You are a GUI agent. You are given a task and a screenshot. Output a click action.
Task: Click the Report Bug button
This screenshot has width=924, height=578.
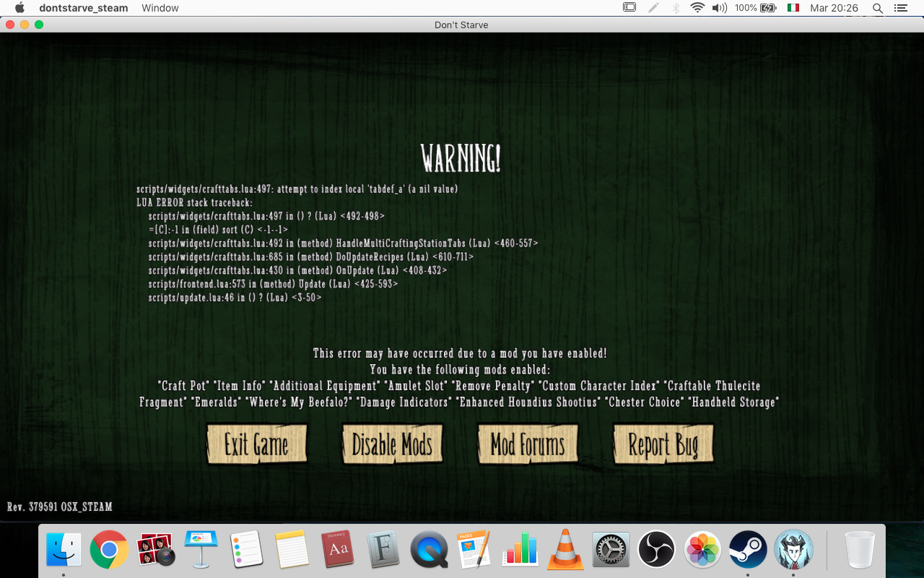(x=663, y=444)
